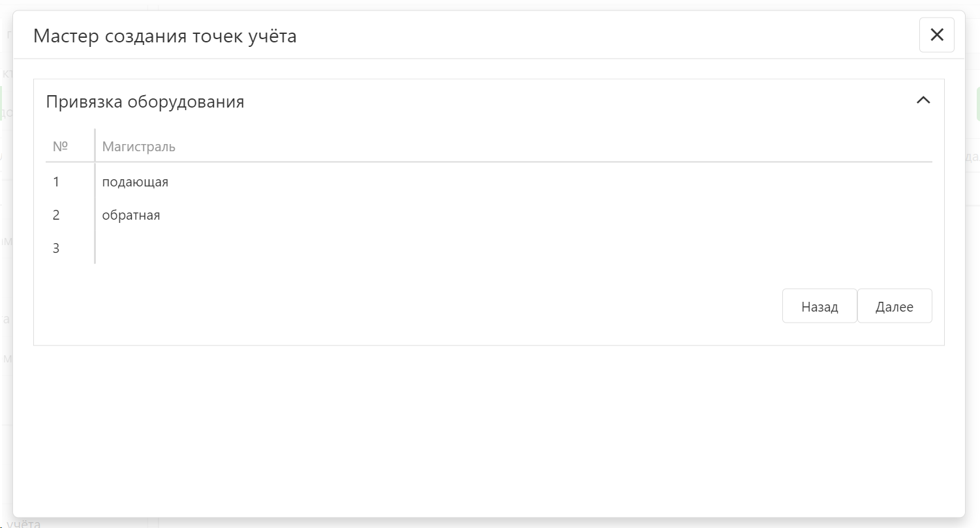
Task: Close the wizard with the X button
Action: coord(936,35)
